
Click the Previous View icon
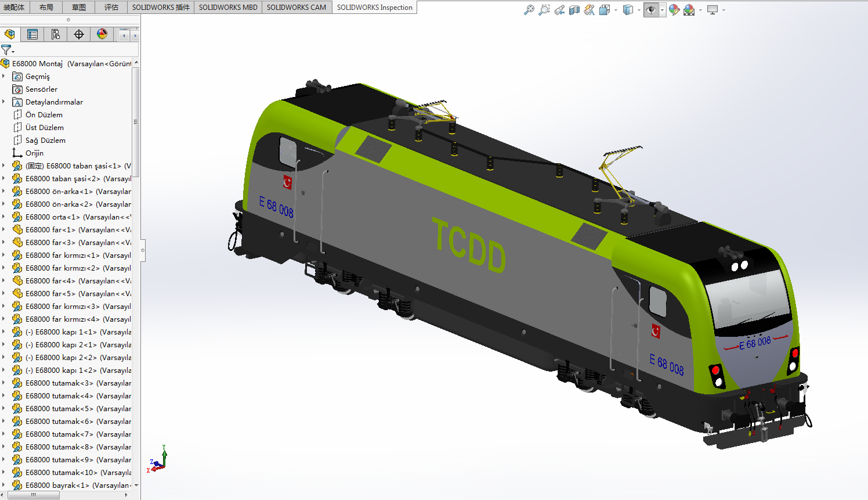click(559, 10)
